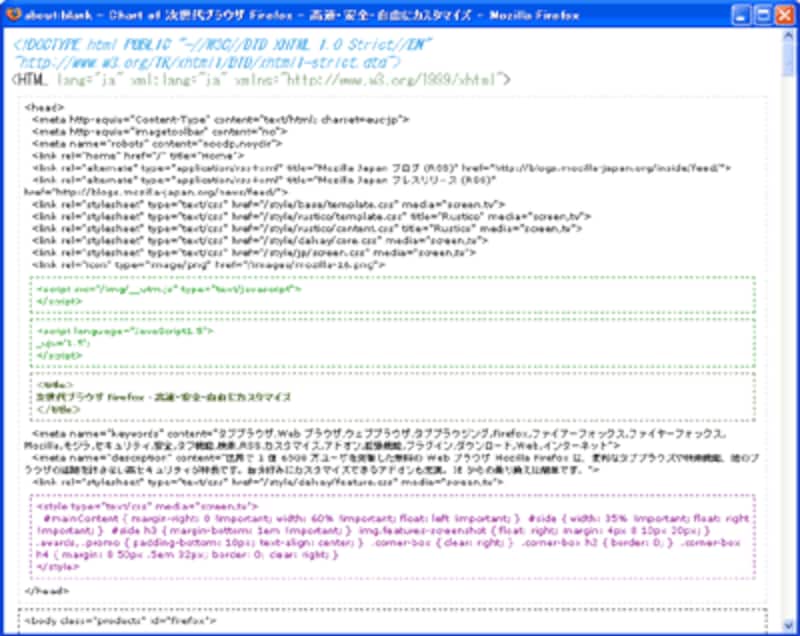This screenshot has height=636, width=800.
Task: Click the blue DOCTYPE html PUBLIC line
Action: coord(223,45)
